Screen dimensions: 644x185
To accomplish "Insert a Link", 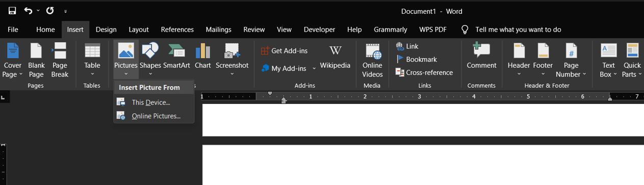I will (x=407, y=46).
